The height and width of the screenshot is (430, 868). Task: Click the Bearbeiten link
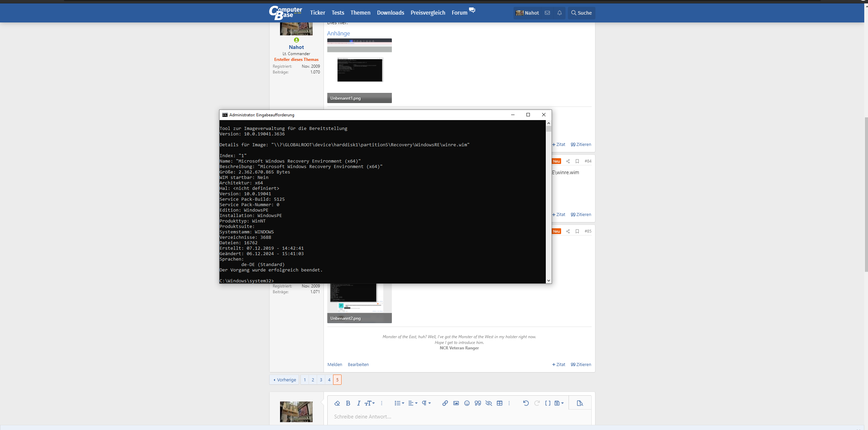(x=358, y=364)
